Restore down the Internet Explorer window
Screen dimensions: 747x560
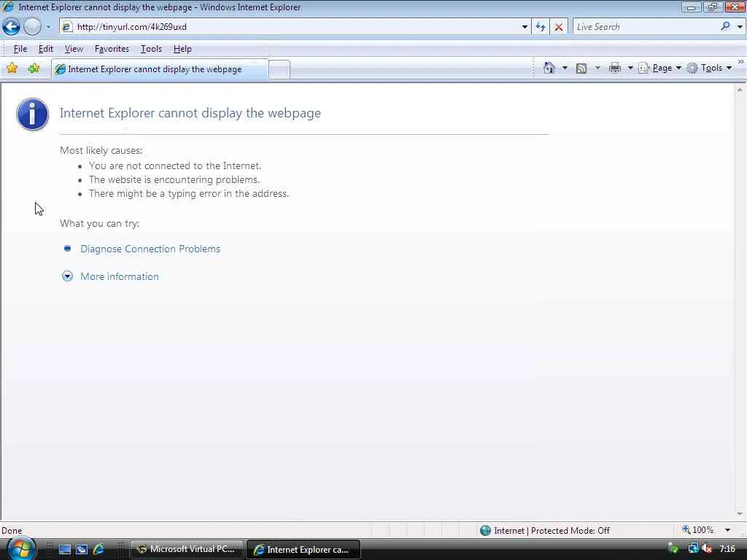[712, 7]
